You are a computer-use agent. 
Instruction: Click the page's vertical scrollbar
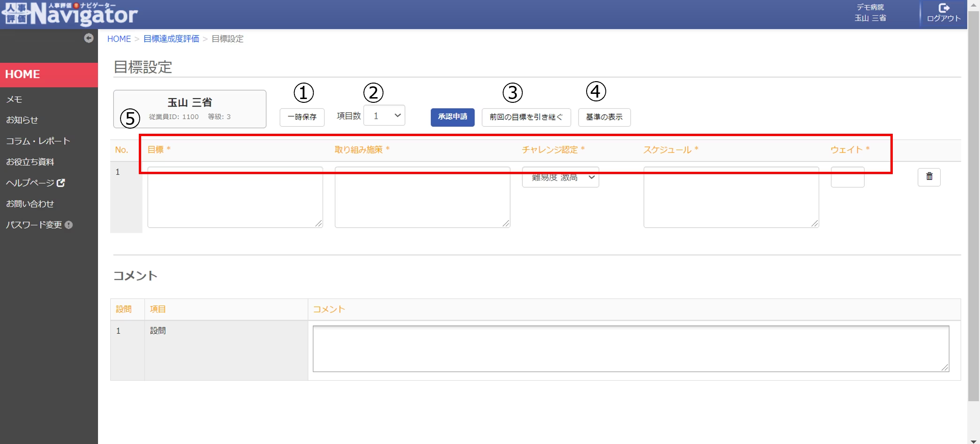click(x=973, y=207)
